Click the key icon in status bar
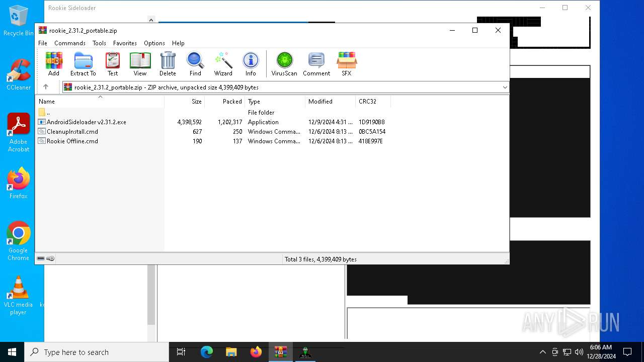Viewport: 644px width, 362px height. point(50,259)
